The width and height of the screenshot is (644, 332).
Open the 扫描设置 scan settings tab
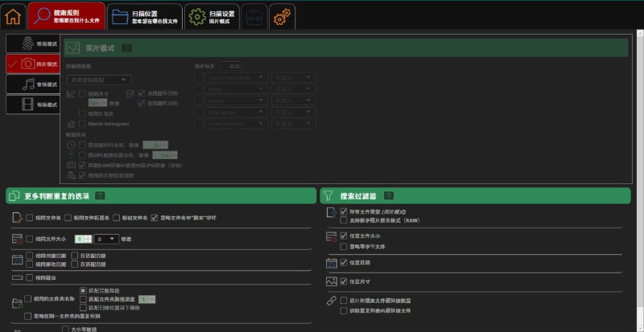tap(212, 17)
